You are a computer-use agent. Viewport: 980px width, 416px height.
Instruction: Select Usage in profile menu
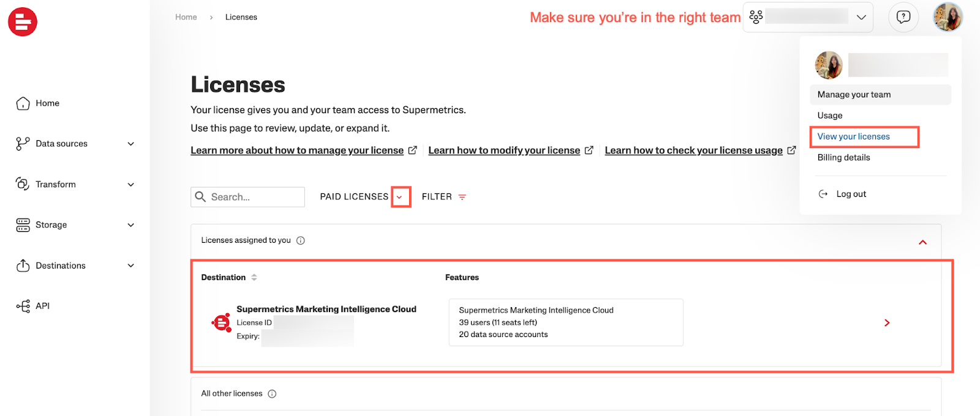pos(830,116)
